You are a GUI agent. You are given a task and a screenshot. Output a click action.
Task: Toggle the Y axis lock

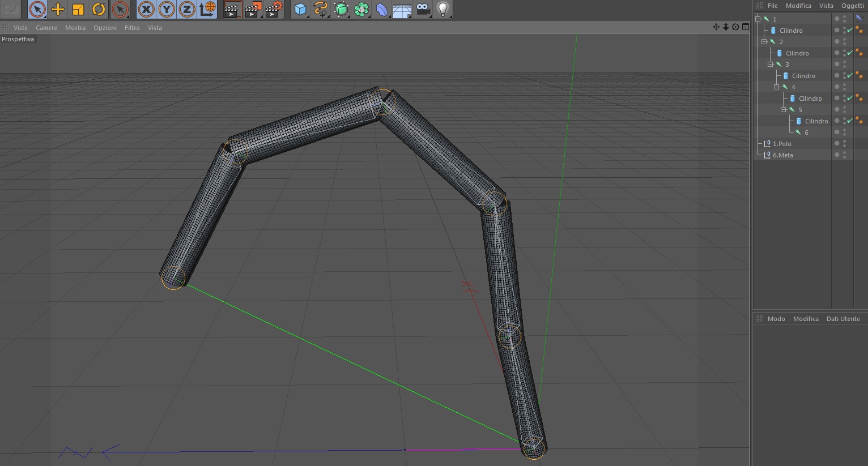pyautogui.click(x=167, y=9)
